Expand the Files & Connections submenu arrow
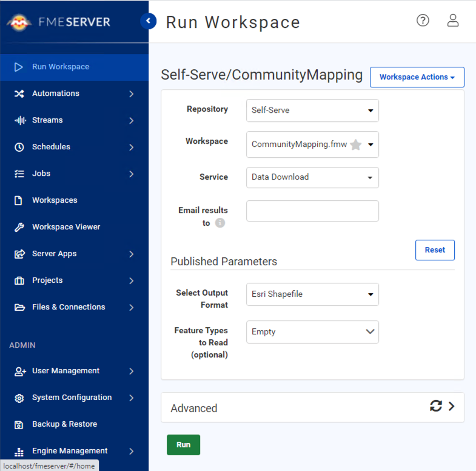This screenshot has width=476, height=471. coord(131,308)
